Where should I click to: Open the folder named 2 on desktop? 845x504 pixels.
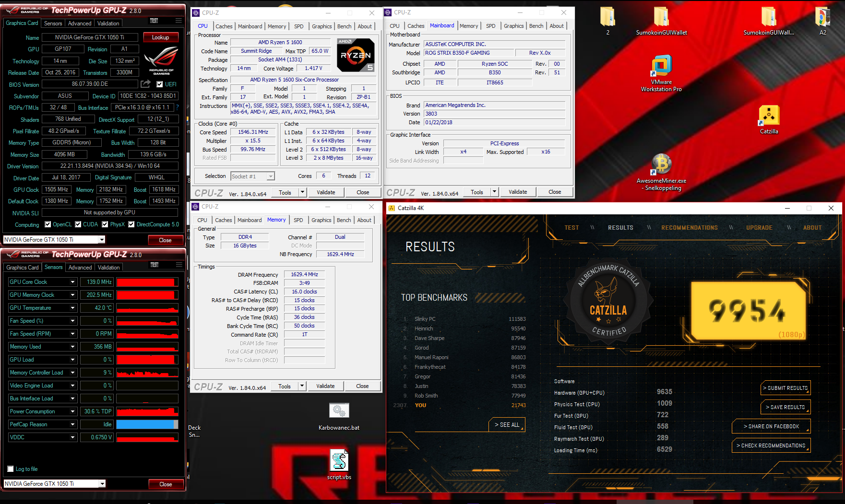pos(607,17)
